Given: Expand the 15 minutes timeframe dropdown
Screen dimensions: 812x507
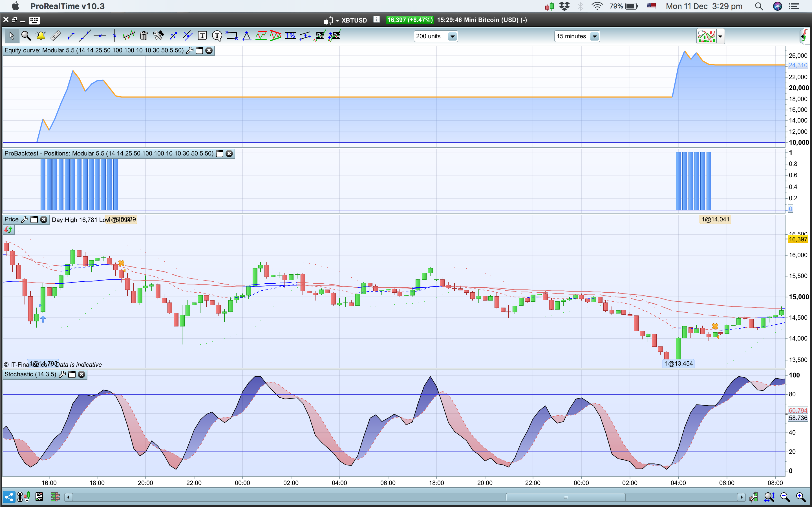Looking at the screenshot, I should [594, 36].
